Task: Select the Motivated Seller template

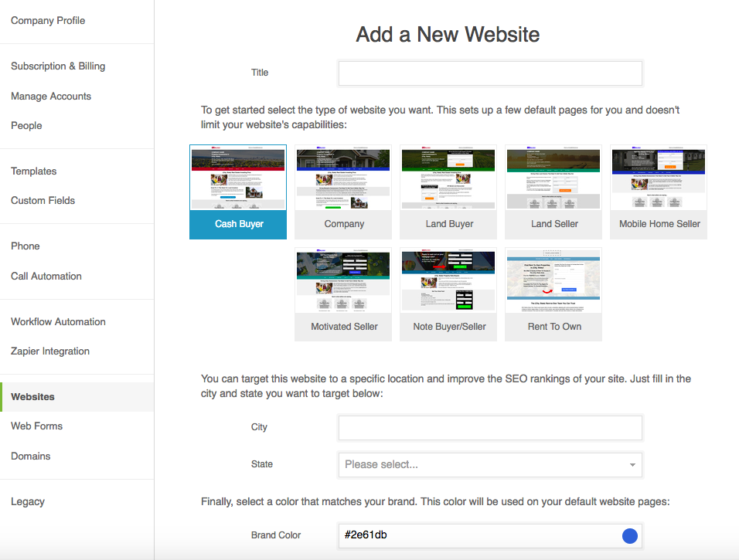Action: coord(344,294)
